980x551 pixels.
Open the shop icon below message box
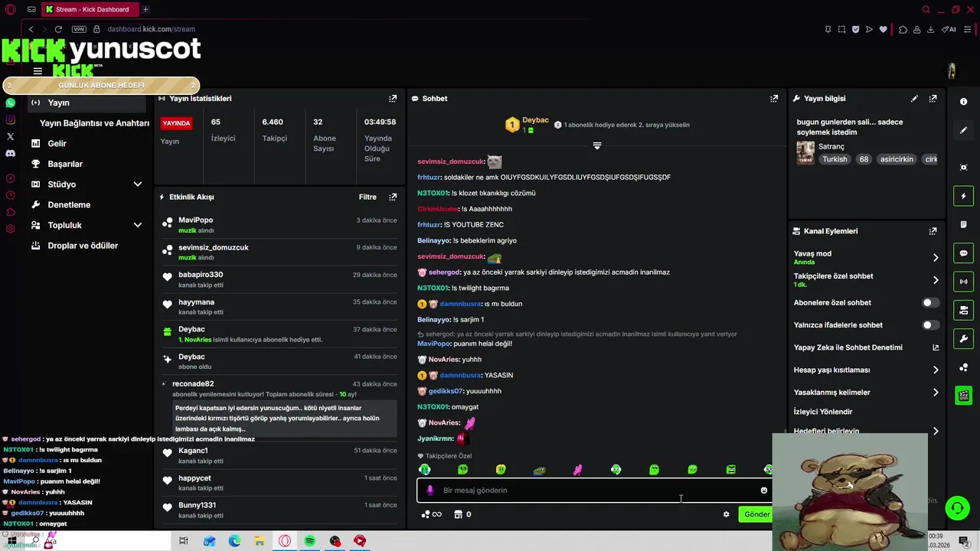point(458,514)
